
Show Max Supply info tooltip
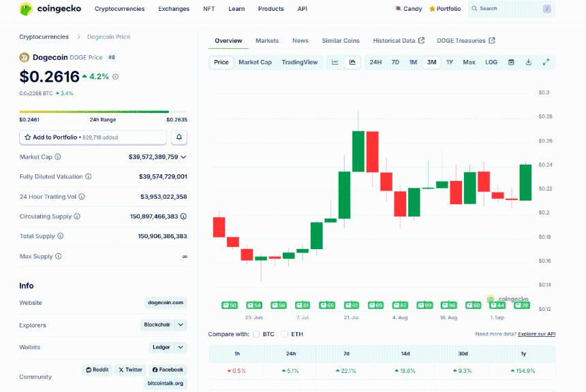tap(59, 256)
